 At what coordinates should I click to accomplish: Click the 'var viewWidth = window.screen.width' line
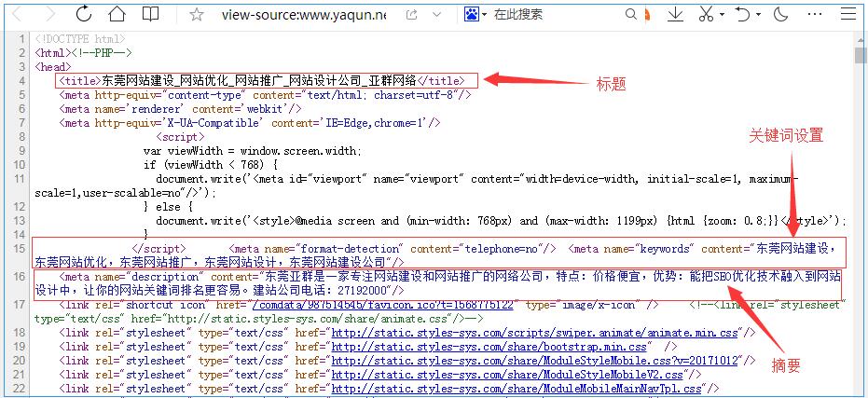(253, 151)
